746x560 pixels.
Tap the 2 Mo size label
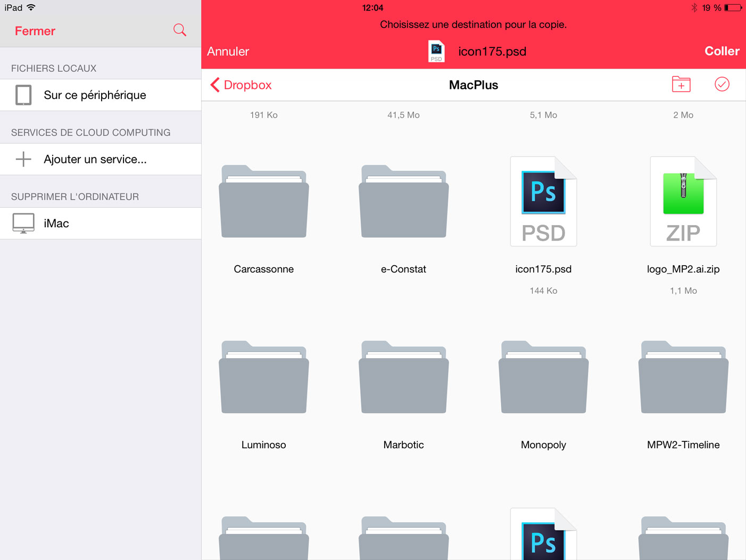click(683, 115)
